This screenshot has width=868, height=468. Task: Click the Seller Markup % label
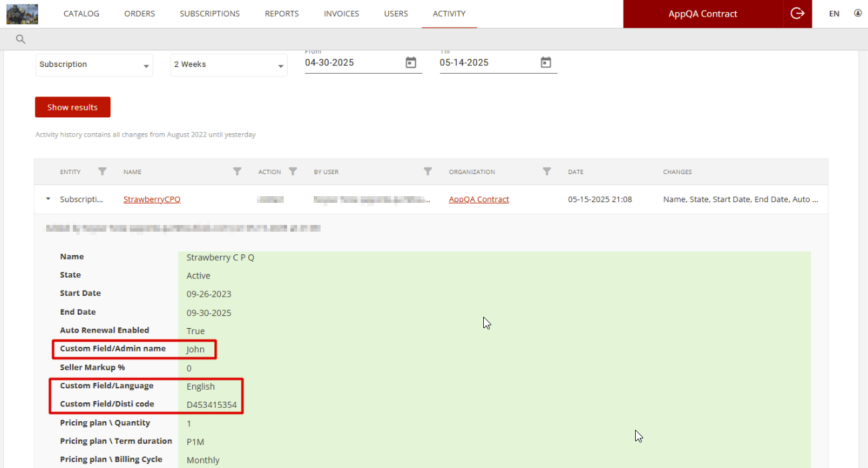[x=92, y=368]
